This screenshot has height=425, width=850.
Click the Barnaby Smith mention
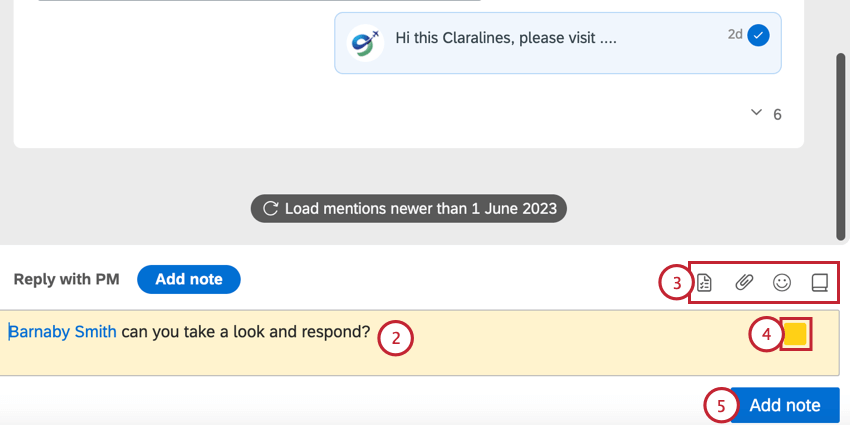[62, 332]
